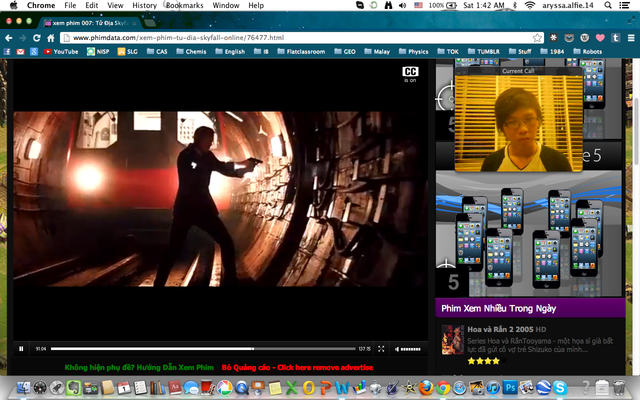Expand the Flatclassroom bookmarks folder
Image resolution: width=640 pixels, height=400 pixels.
point(301,51)
